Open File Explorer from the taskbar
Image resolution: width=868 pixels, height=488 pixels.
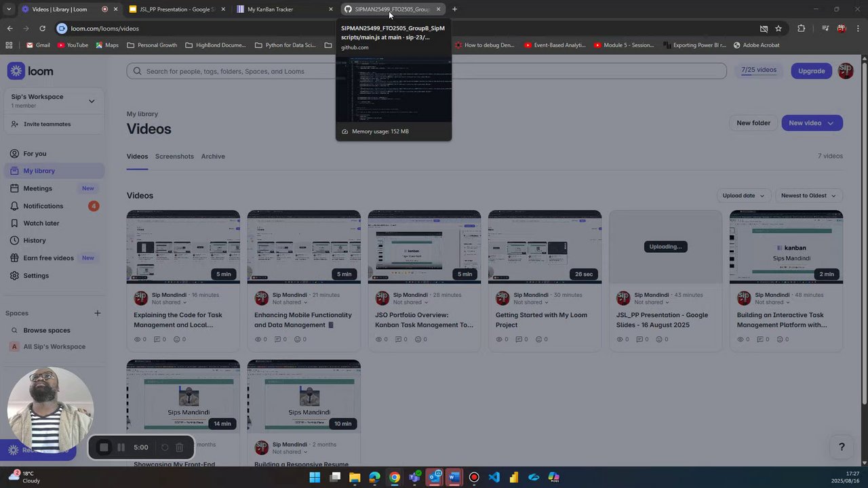pyautogui.click(x=355, y=477)
